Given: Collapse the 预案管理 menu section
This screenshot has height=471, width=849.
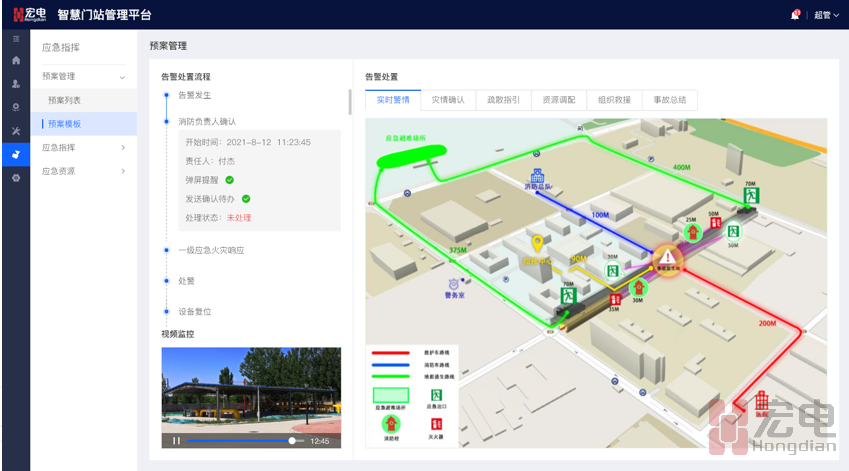Looking at the screenshot, I should click(122, 76).
